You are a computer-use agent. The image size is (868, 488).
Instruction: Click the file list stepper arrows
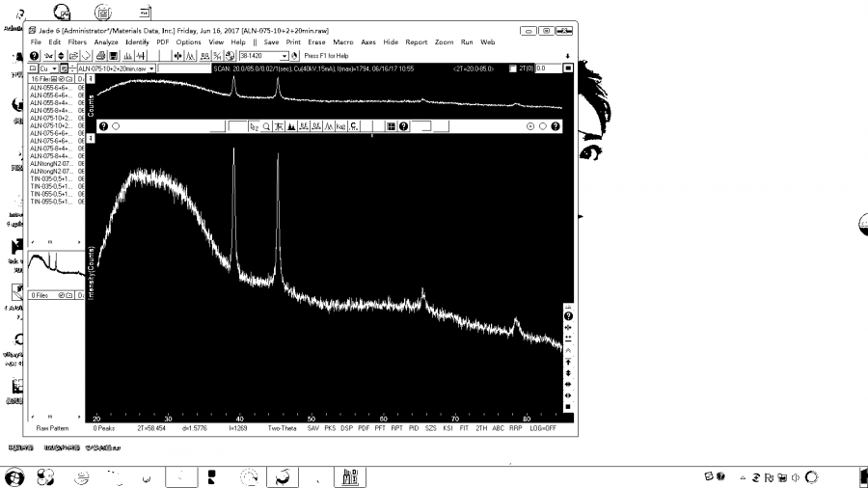click(x=72, y=68)
